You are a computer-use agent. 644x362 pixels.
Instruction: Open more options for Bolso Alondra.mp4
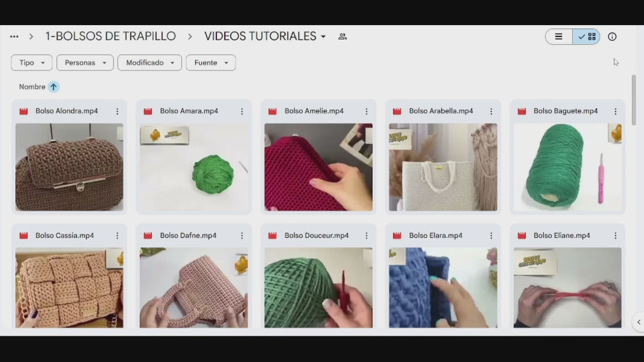tap(117, 111)
